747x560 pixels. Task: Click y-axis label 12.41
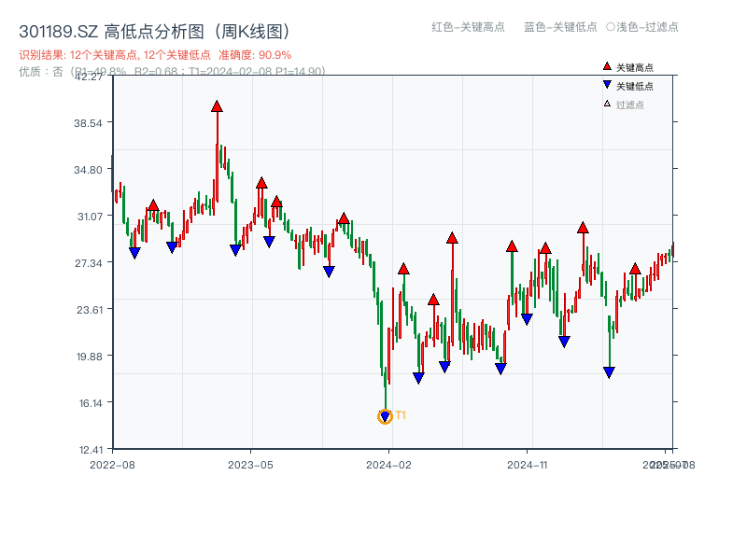coord(91,450)
